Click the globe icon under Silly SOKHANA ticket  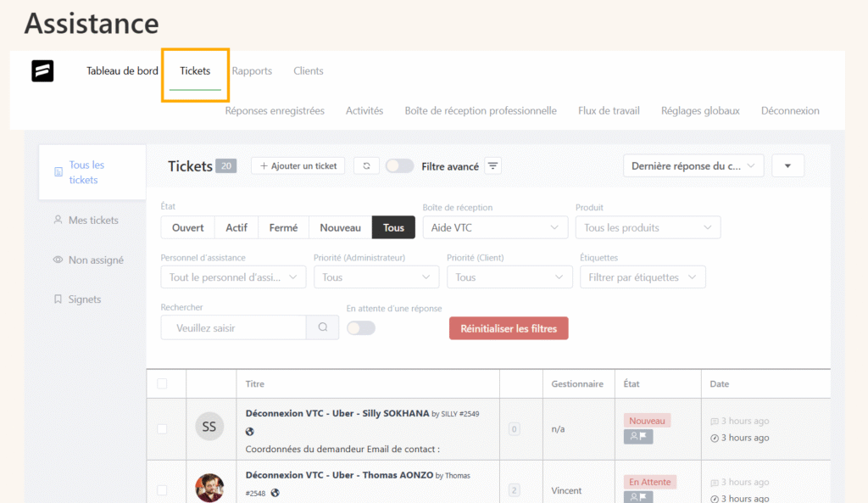pyautogui.click(x=250, y=432)
